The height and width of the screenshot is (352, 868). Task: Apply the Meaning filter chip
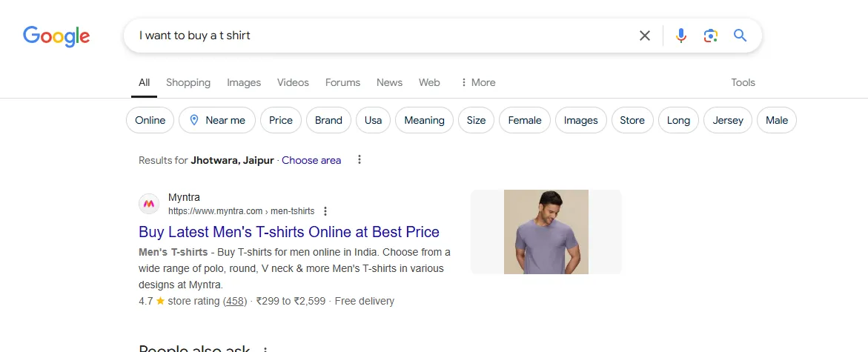424,120
